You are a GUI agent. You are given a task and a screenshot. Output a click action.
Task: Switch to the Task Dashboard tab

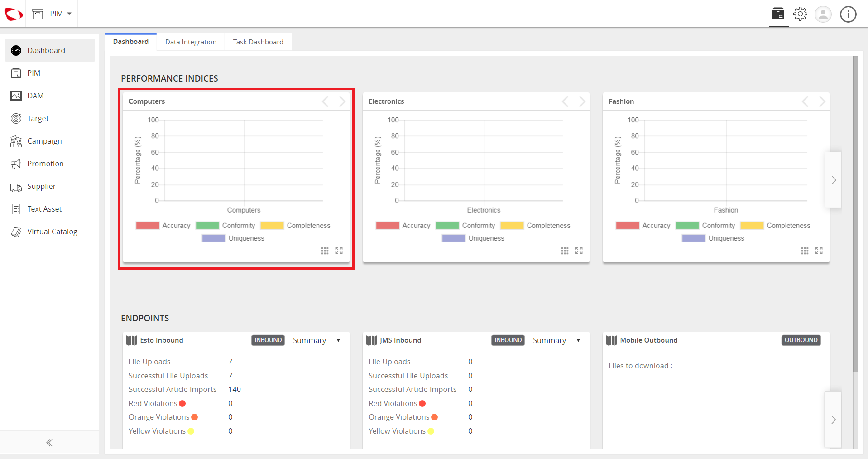[x=258, y=42]
